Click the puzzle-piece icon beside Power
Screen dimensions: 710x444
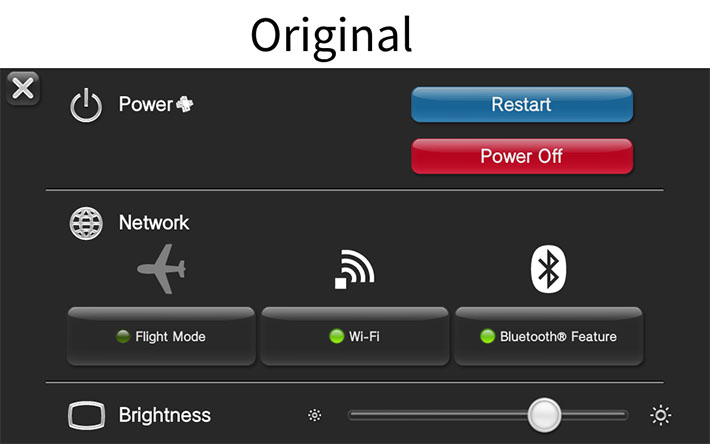point(185,104)
